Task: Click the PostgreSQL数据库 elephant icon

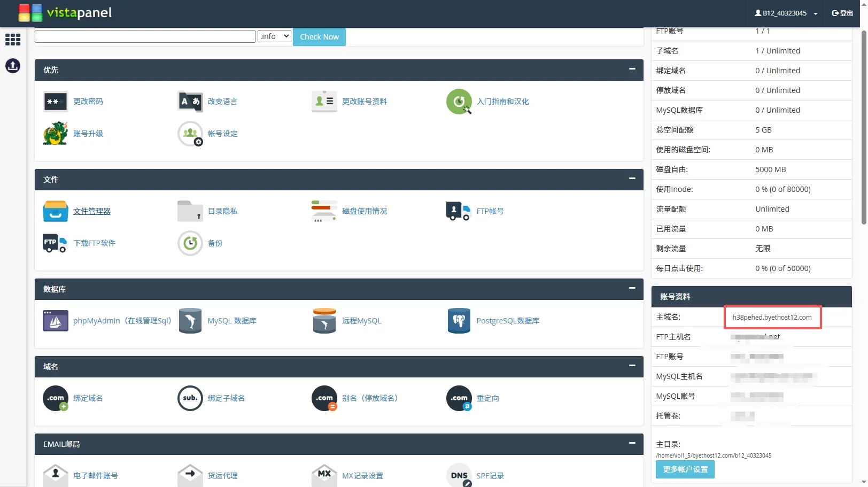Action: [459, 321]
